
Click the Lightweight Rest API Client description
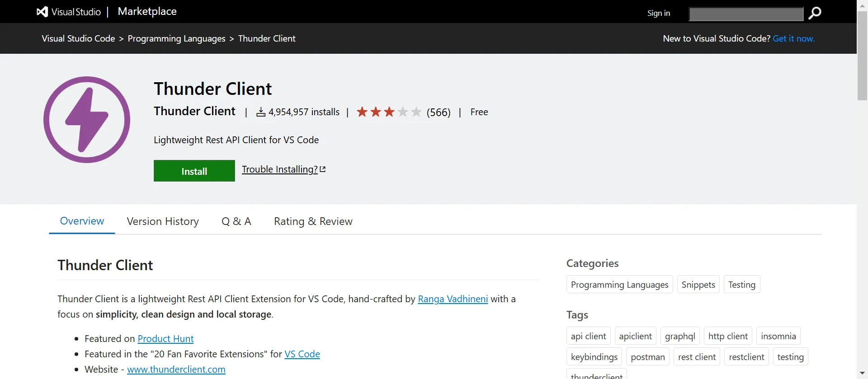point(236,140)
